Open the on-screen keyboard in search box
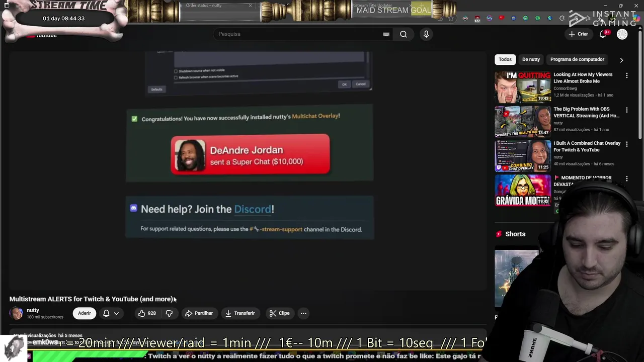Viewport: 644px width, 362px height. (x=386, y=34)
